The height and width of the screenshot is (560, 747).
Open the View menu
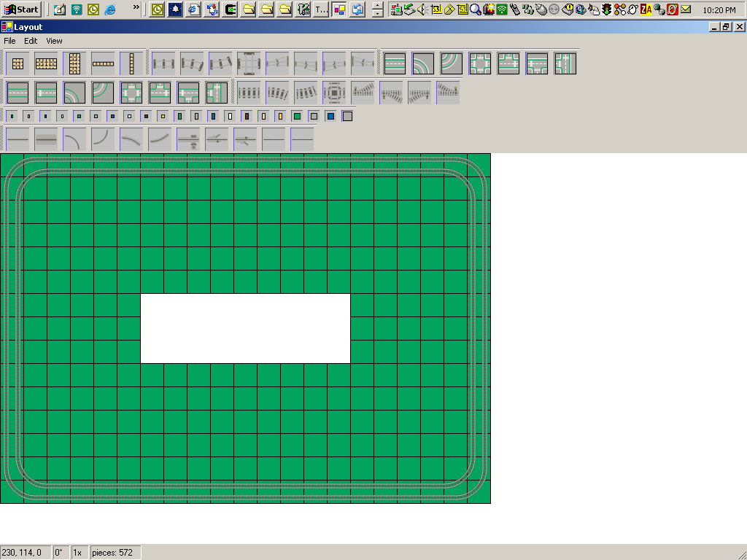click(x=54, y=41)
